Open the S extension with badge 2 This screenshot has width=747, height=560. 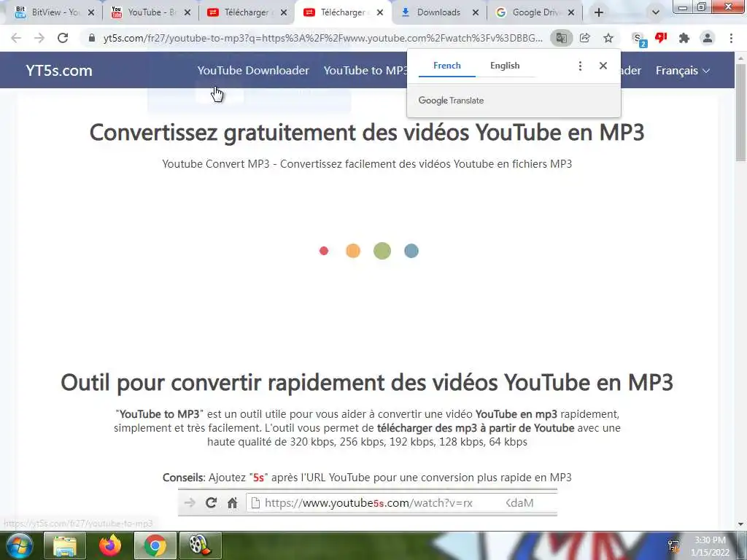pyautogui.click(x=638, y=39)
